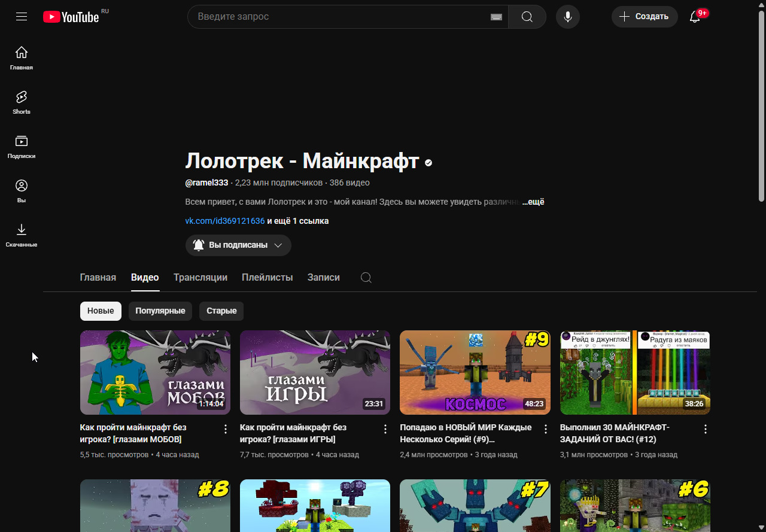Image resolution: width=766 pixels, height=532 pixels.
Task: Open the #8 ghast video thumbnail
Action: click(155, 506)
